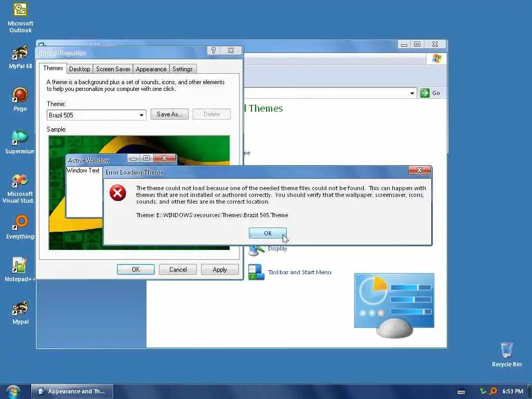The image size is (532, 399).
Task: Select the Everything desktop shortcut
Action: (x=20, y=227)
